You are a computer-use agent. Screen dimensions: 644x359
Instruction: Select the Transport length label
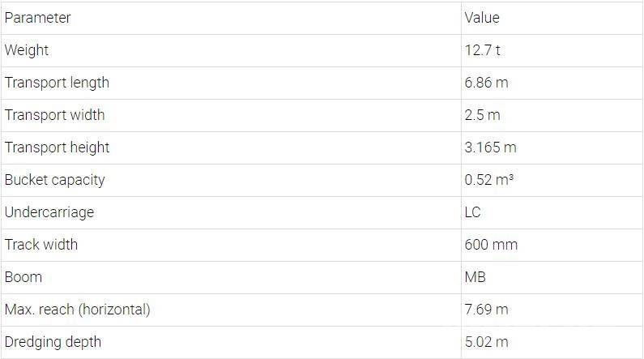click(x=57, y=83)
